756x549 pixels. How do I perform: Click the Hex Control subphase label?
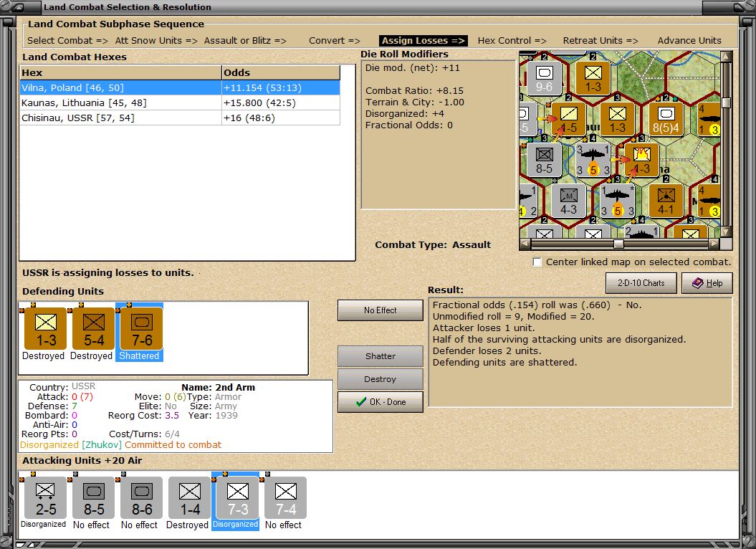[x=512, y=41]
